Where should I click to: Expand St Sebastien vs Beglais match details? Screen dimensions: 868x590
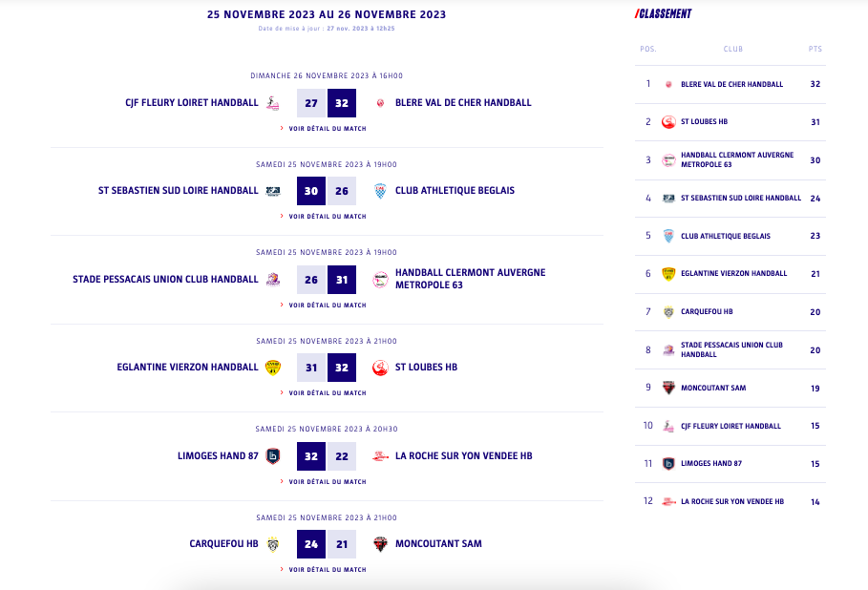coord(327,217)
